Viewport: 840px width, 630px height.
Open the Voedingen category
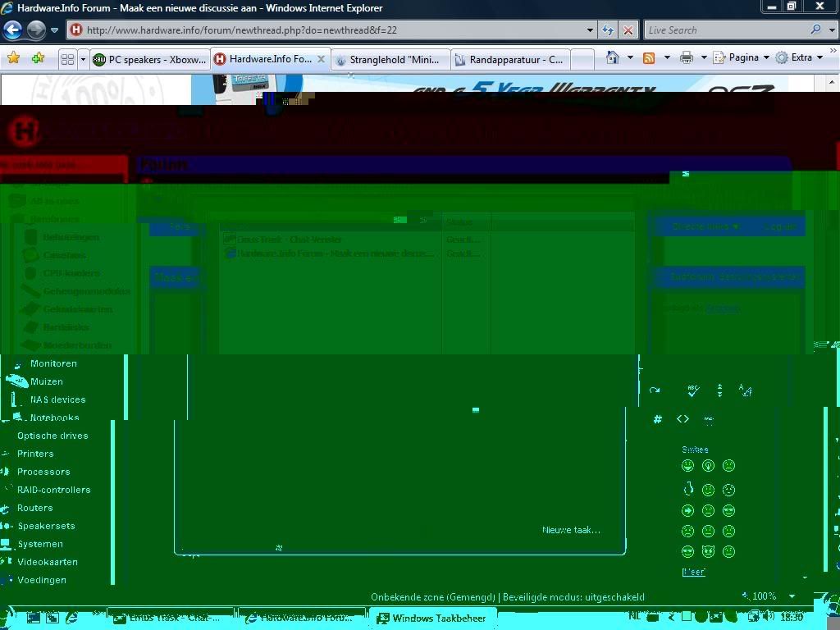click(x=42, y=580)
